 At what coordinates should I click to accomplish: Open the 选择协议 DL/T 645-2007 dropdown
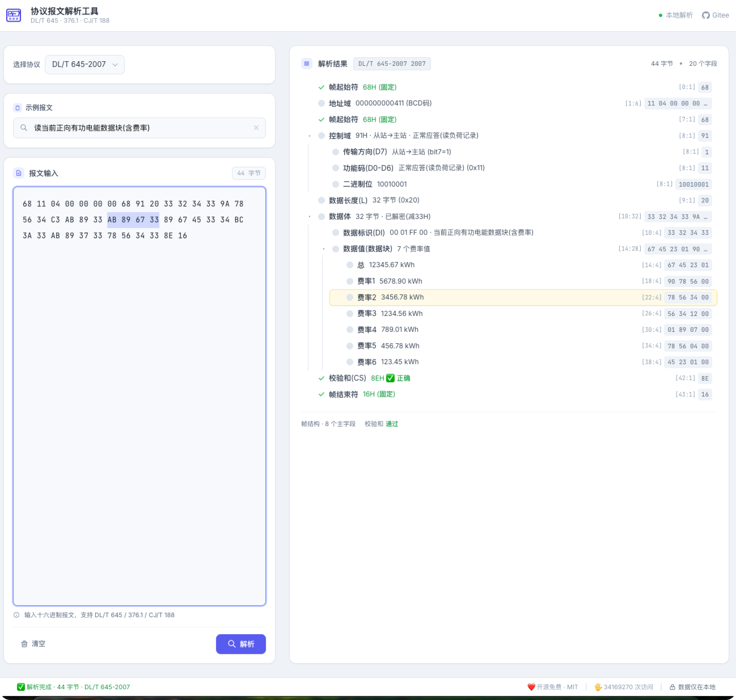(x=84, y=65)
